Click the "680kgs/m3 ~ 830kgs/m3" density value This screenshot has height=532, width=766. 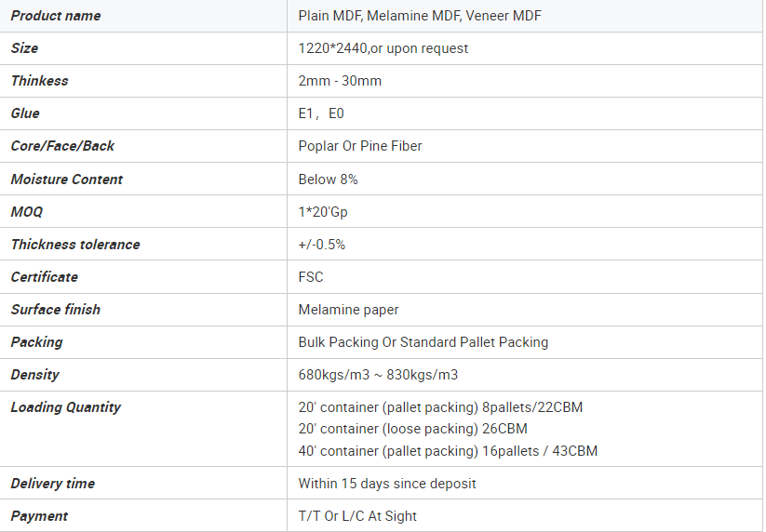point(378,375)
